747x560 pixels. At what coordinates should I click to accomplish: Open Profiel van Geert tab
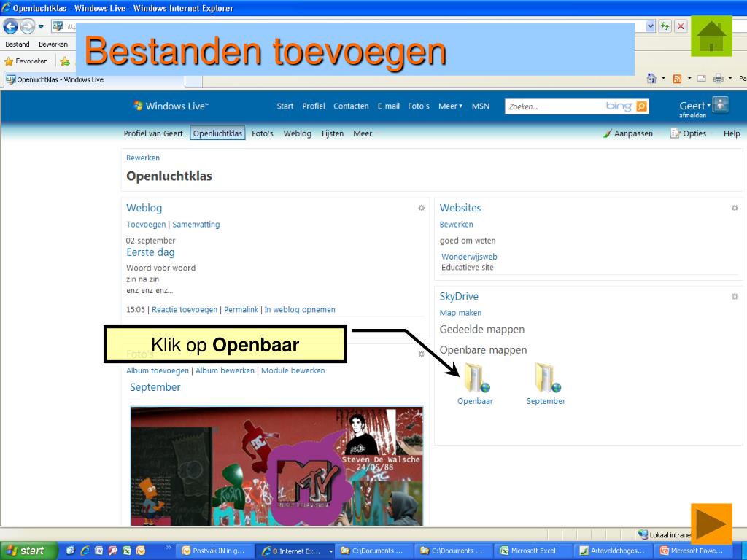pyautogui.click(x=153, y=133)
